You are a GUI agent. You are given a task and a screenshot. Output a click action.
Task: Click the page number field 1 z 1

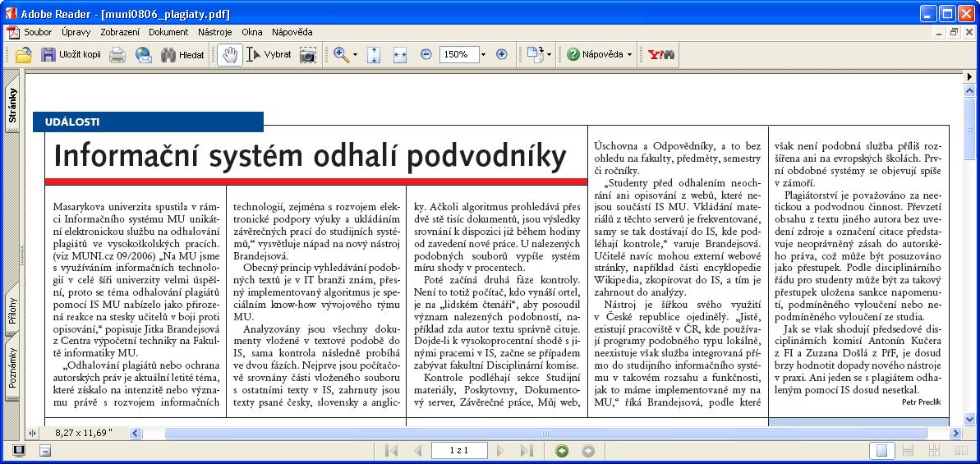coord(459,450)
